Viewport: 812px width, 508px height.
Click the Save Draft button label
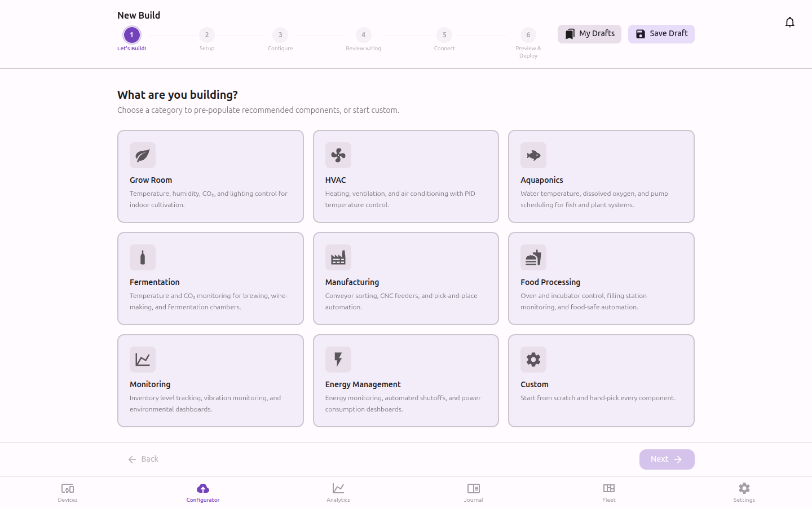tap(669, 33)
